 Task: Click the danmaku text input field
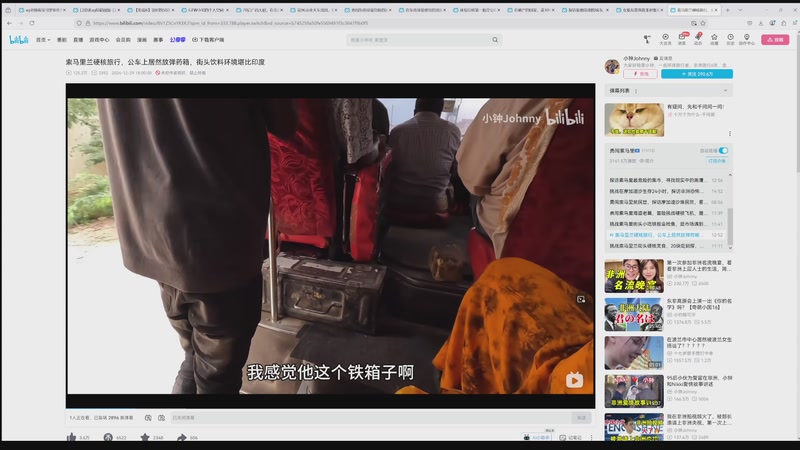(x=371, y=418)
